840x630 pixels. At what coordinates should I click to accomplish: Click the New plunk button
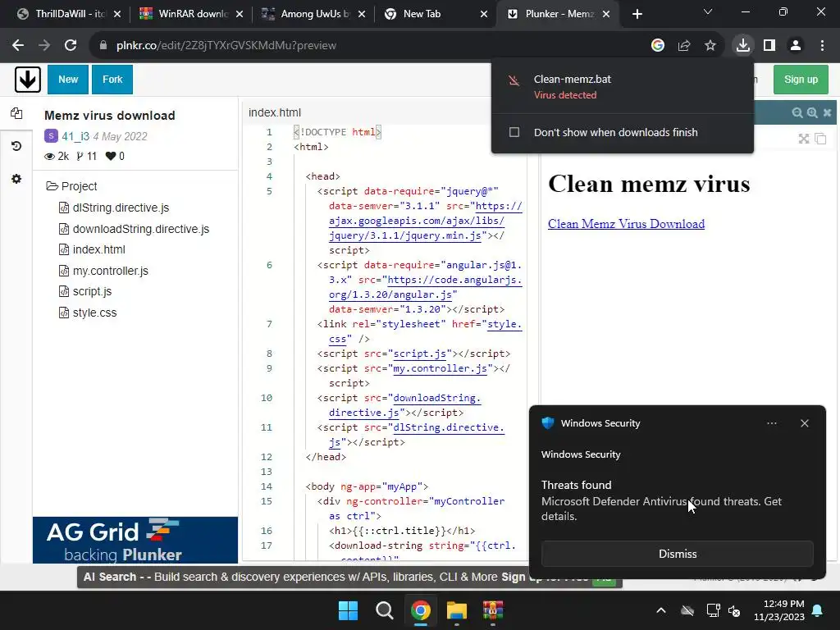(68, 80)
